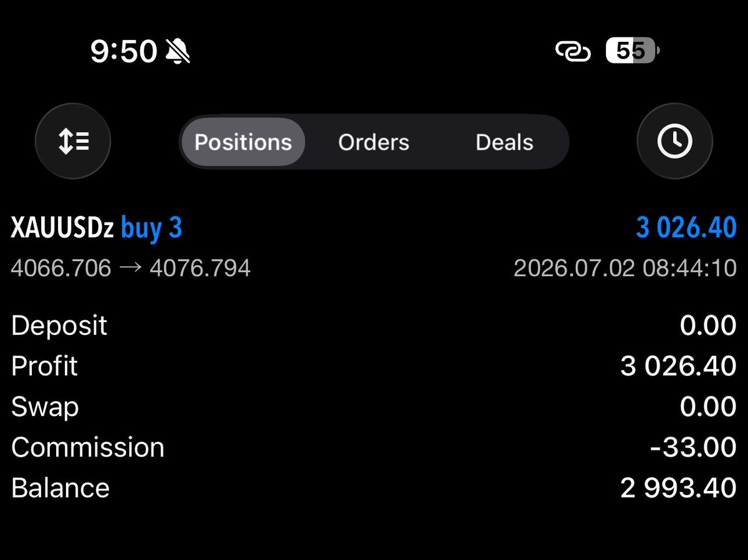
Task: Switch to the Positions tab
Action: tap(243, 142)
